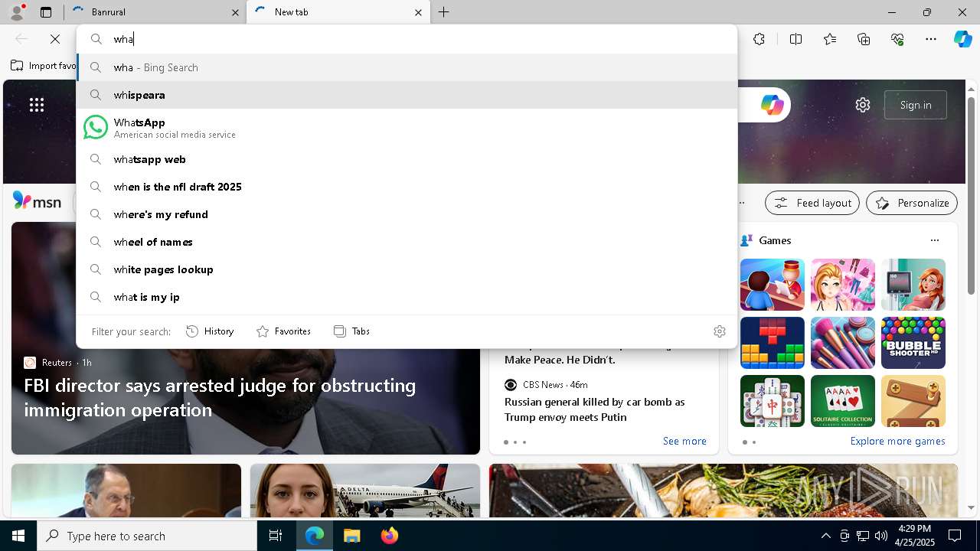Open a new tab with the plus button
Viewport: 980px width, 551px height.
tap(444, 12)
